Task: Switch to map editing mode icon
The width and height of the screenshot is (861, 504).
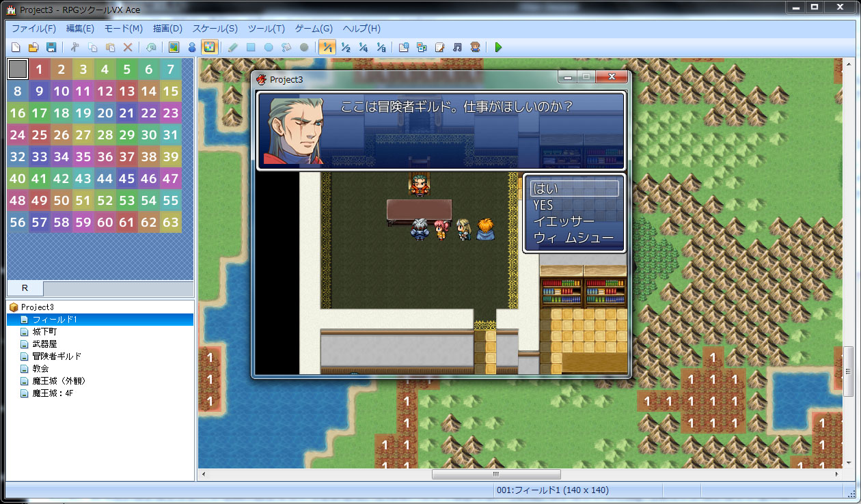Action: point(174,48)
